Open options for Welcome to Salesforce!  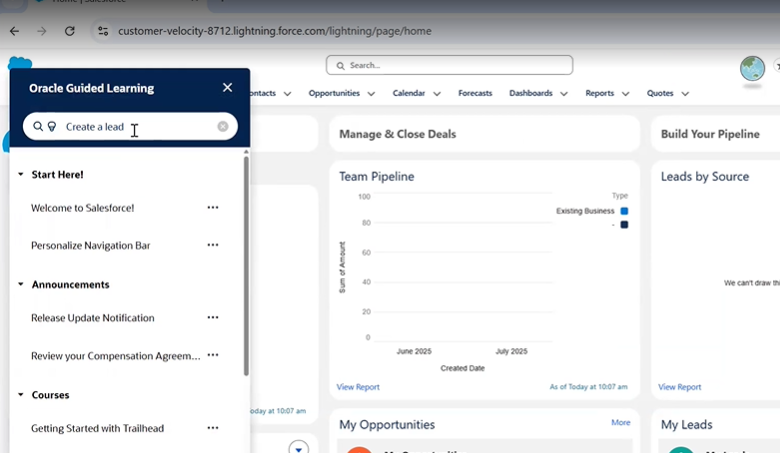tap(213, 207)
